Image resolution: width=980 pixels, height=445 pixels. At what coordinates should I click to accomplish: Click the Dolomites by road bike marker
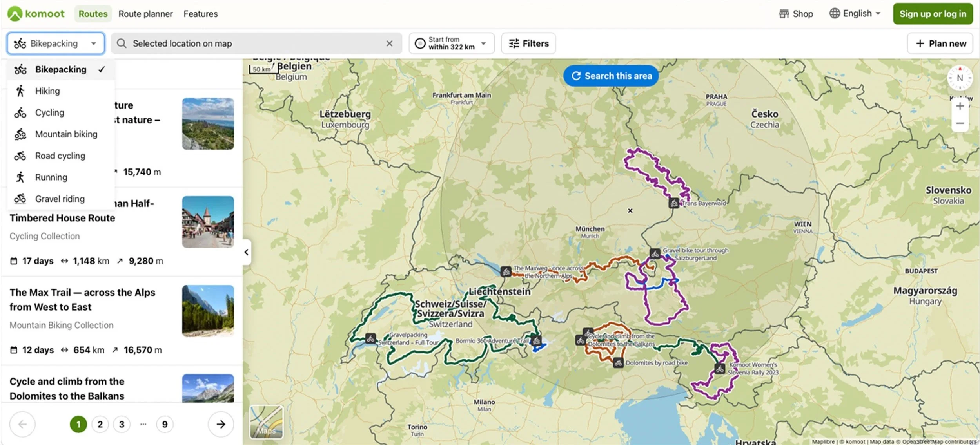point(618,363)
